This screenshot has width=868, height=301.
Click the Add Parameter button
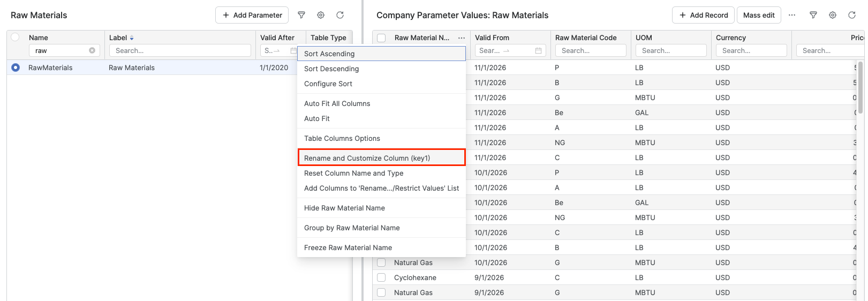click(x=252, y=15)
